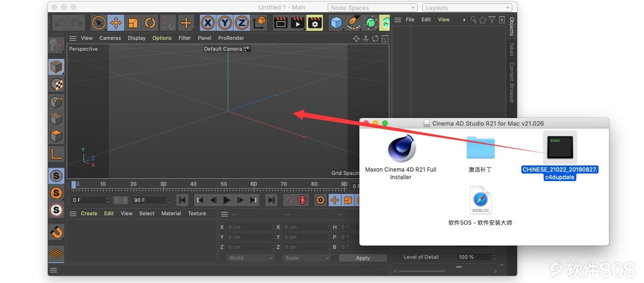Enable Model mode in left palette

pyautogui.click(x=56, y=67)
